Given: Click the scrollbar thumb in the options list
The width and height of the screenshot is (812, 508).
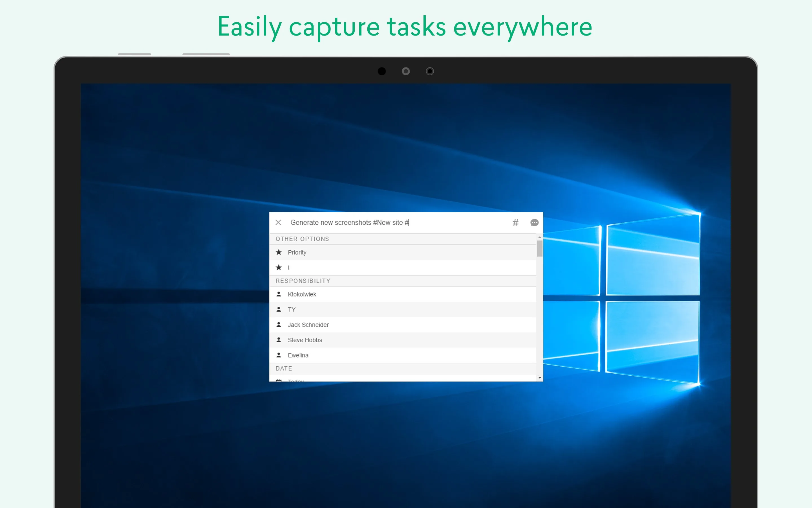Looking at the screenshot, I should (x=540, y=249).
